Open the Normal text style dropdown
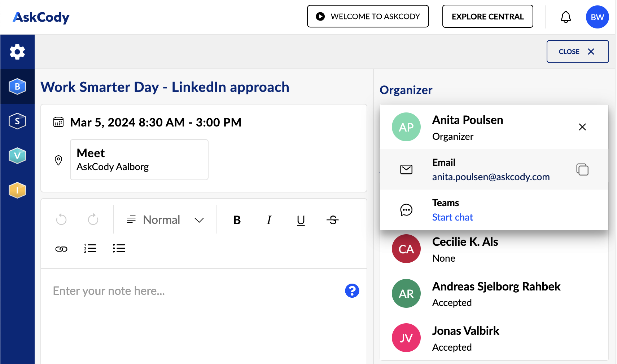 tap(165, 220)
